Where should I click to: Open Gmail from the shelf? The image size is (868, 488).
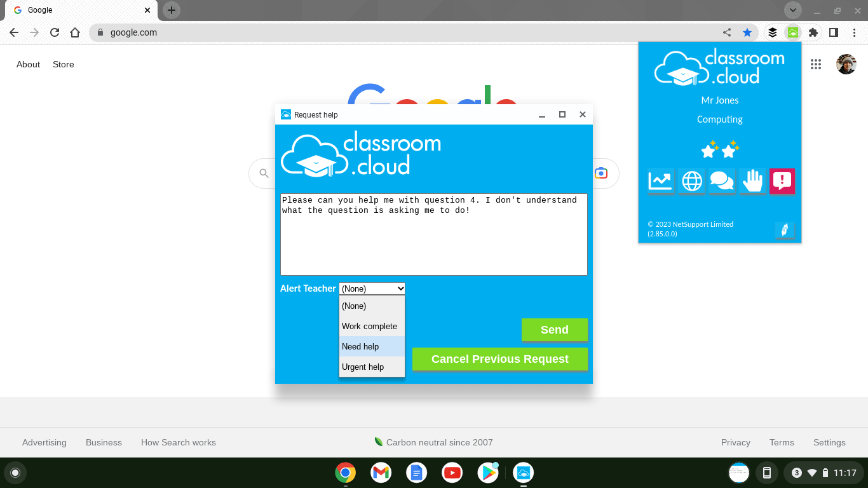click(x=381, y=473)
